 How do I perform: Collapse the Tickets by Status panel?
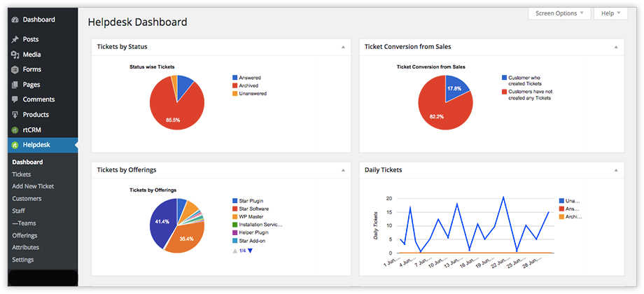pos(343,47)
